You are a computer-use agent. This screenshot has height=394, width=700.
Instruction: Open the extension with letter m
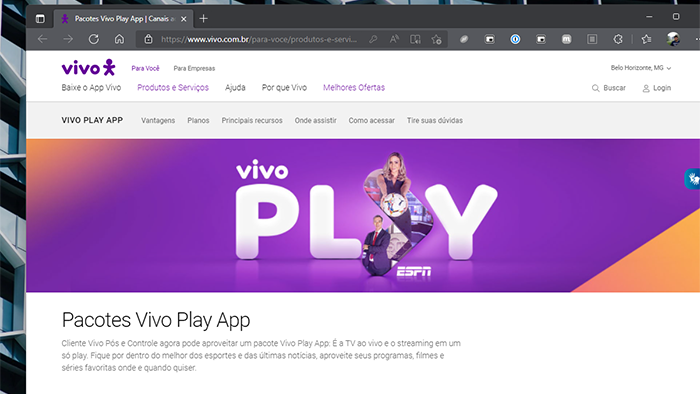(567, 39)
